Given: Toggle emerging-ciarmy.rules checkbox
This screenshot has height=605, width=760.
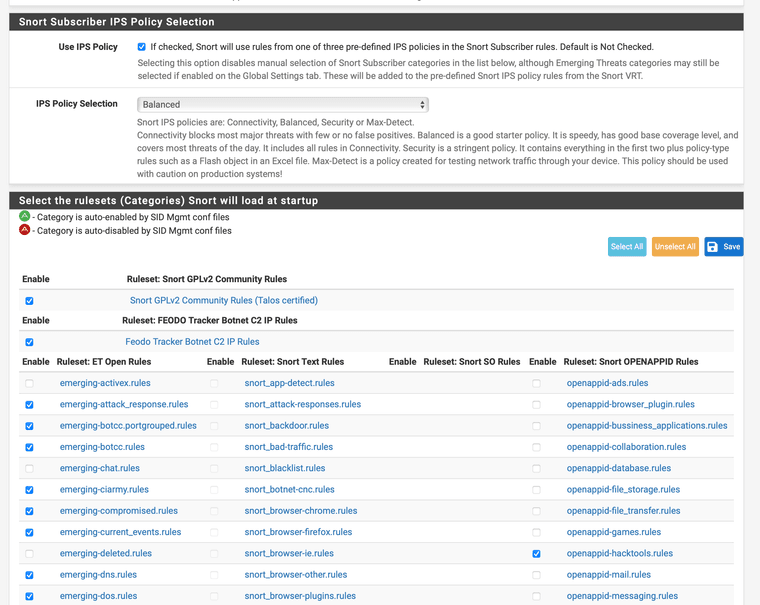Looking at the screenshot, I should pos(29,490).
